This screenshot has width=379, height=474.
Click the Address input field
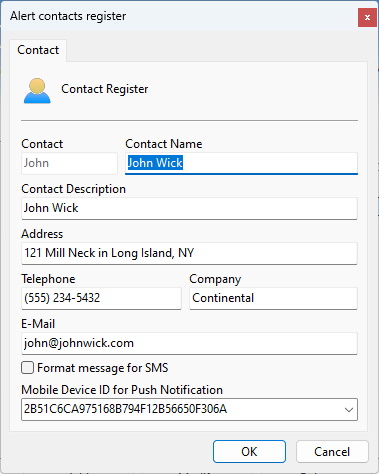coord(189,253)
